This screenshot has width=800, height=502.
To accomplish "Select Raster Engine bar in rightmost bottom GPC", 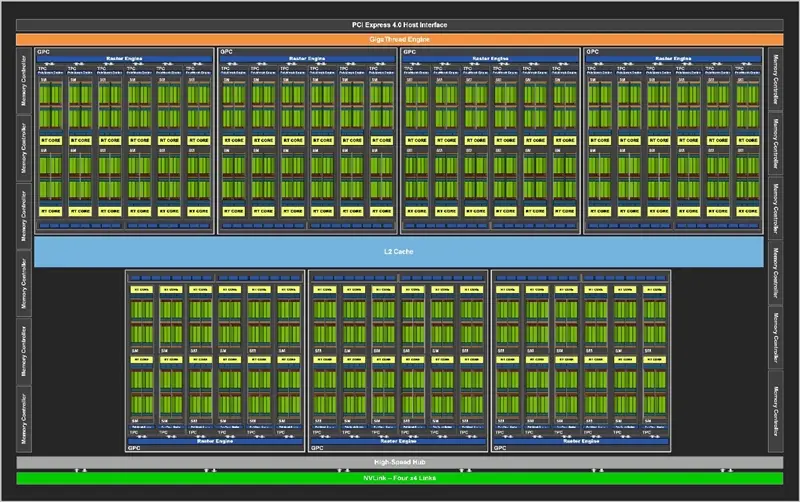I will pos(581,441).
